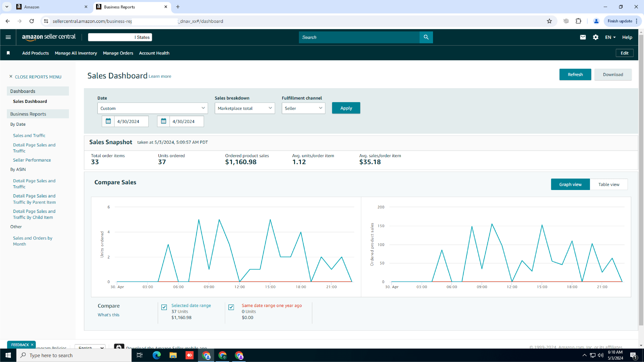The width and height of the screenshot is (644, 362).
Task: Open Manage Orders
Action: [118, 53]
